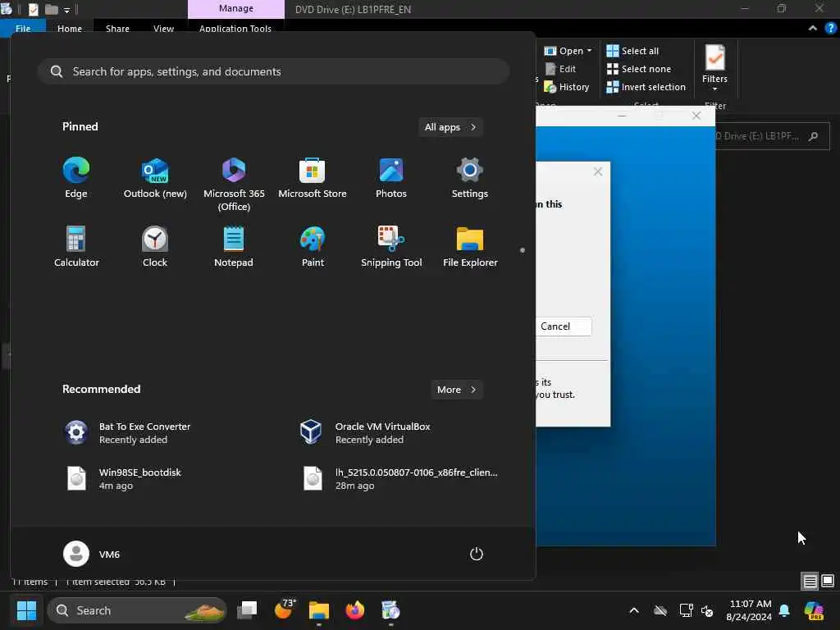The image size is (840, 630).
Task: Show More recommended items
Action: click(456, 390)
